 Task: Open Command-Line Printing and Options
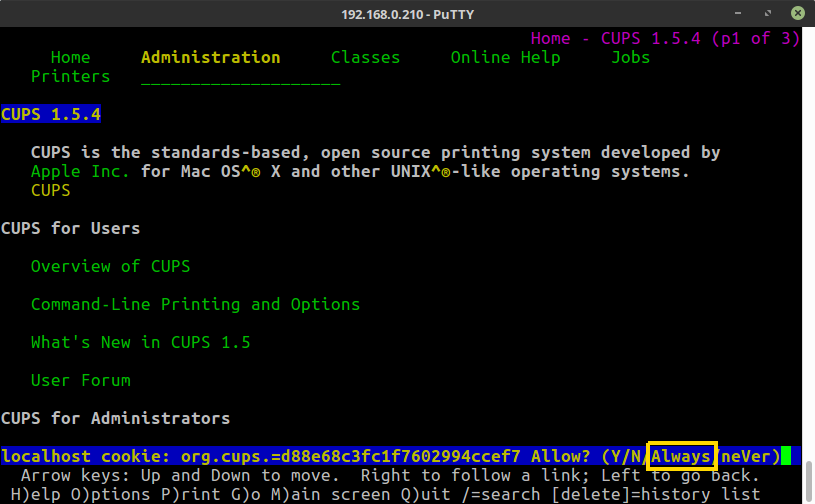195,304
